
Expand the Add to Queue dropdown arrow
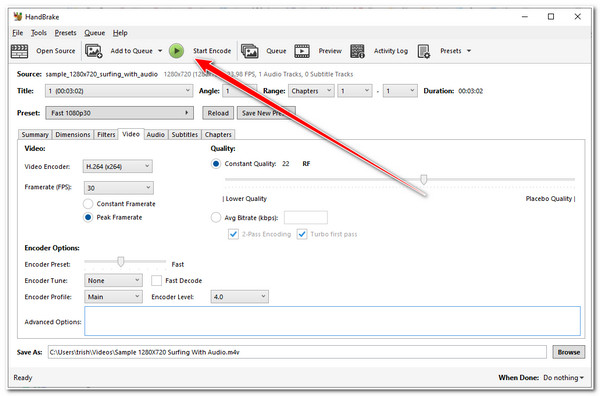tap(160, 51)
